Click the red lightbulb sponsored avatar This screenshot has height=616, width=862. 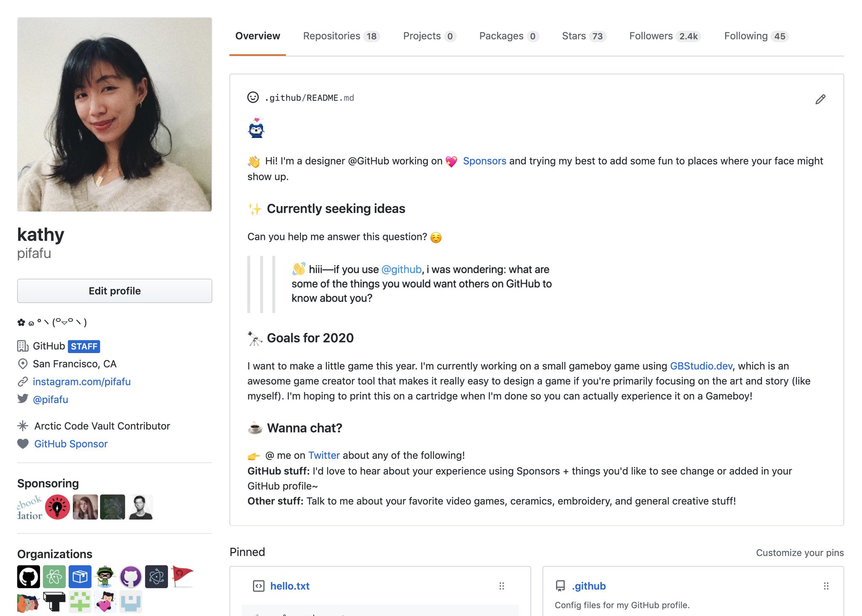point(57,507)
